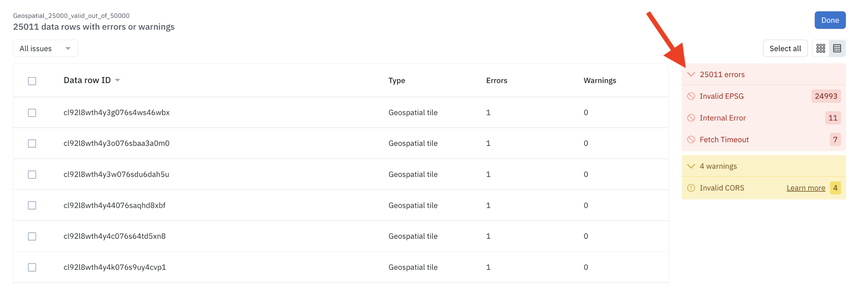Open the All issues dropdown
868x286 pixels.
tap(45, 48)
